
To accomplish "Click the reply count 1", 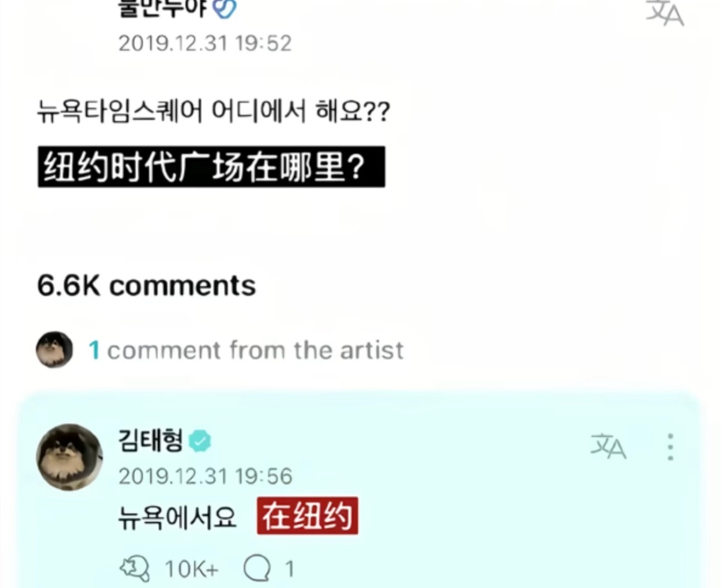I will tap(289, 569).
